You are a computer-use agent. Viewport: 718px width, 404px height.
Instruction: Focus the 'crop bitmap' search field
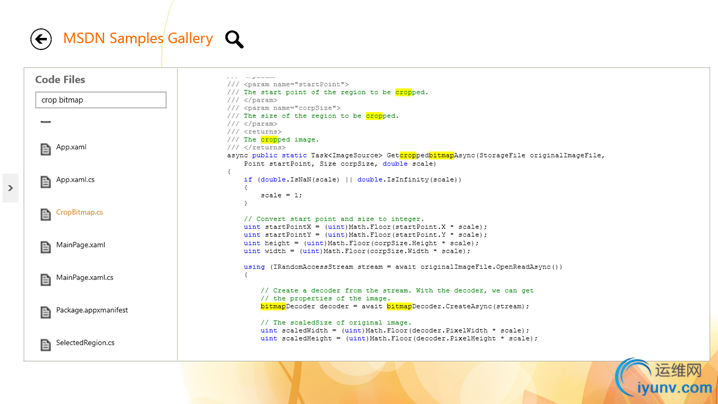101,100
